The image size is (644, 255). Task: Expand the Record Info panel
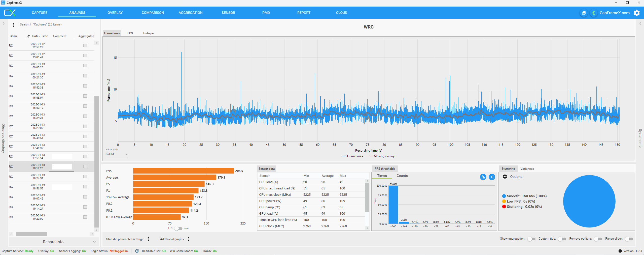53,242
